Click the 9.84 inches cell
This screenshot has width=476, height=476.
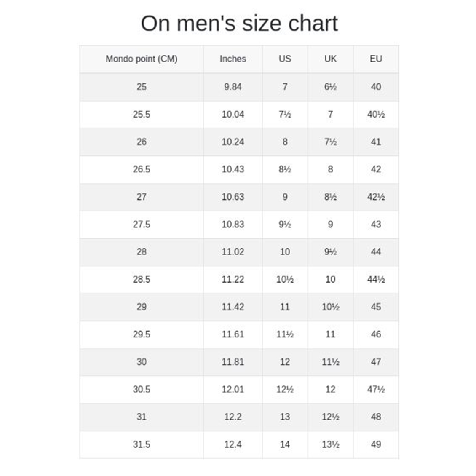coord(233,87)
